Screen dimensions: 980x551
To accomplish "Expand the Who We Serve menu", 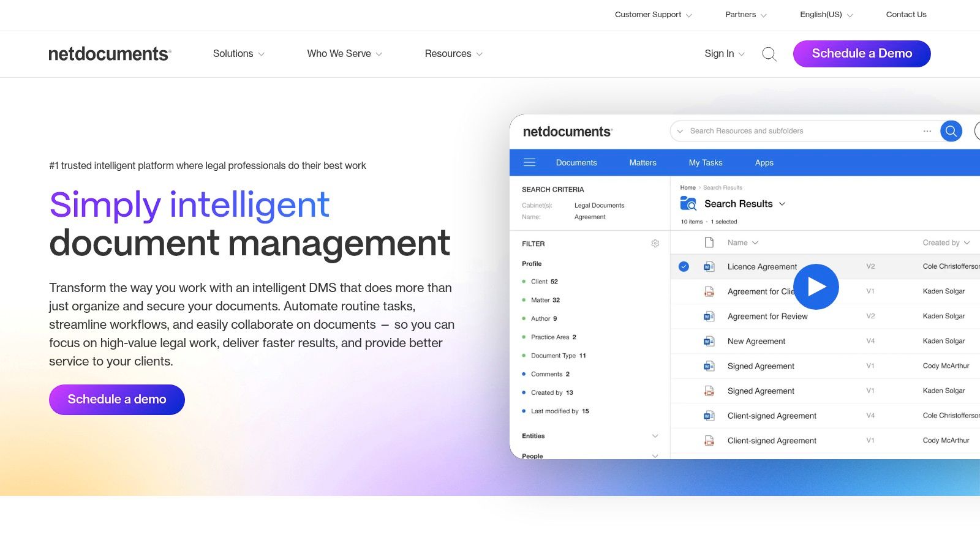I will [345, 54].
